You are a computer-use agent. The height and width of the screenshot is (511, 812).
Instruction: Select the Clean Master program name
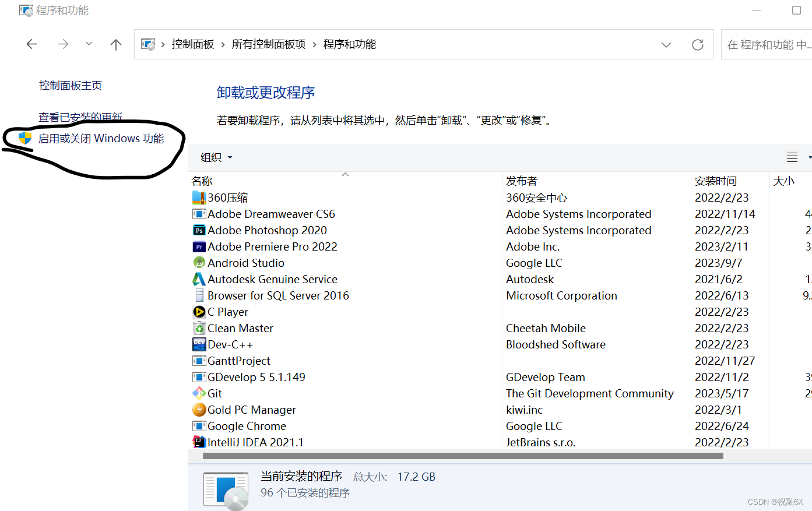coord(240,328)
